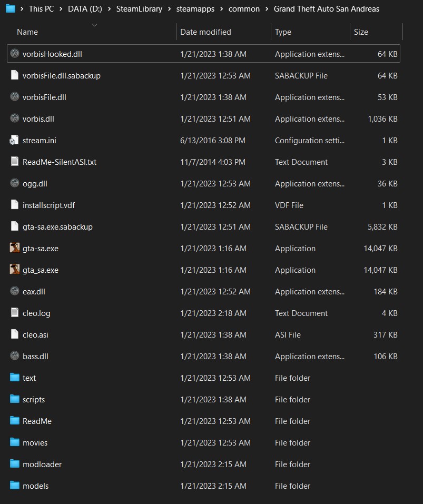Viewport: 423px width, 504px height.
Task: Navigate to This PC in breadcrumb
Action: tap(41, 9)
